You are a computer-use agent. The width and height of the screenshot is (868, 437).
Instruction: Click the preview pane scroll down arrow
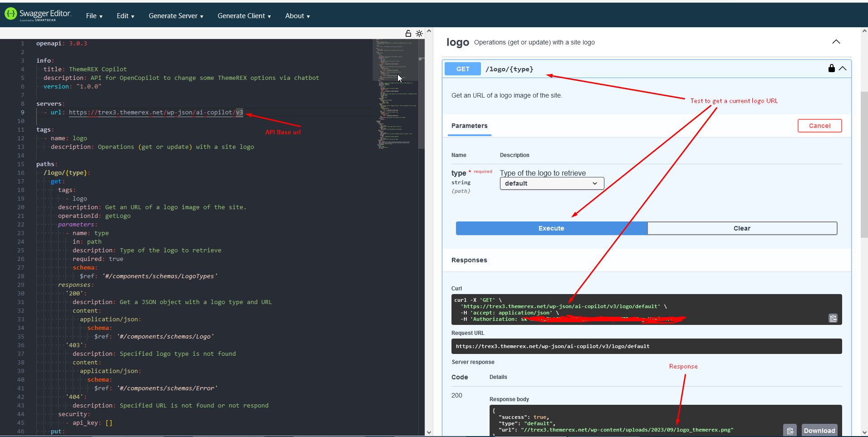[x=864, y=432]
